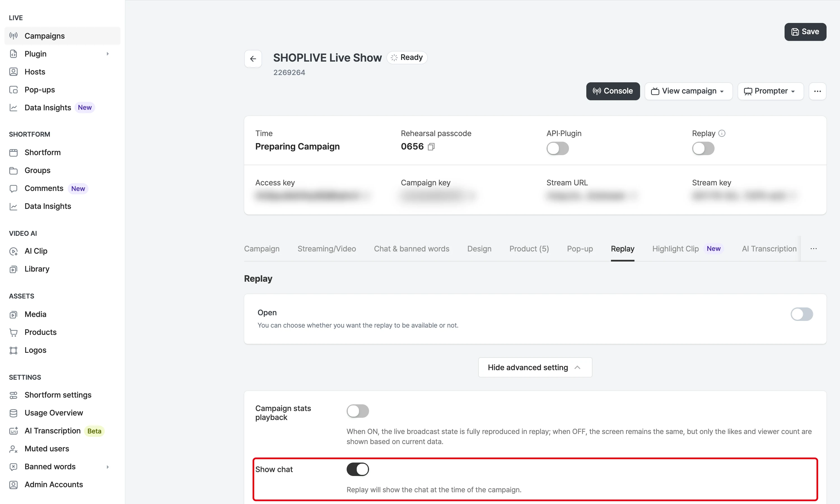Go to Pop-ups in the sidebar
The image size is (840, 504).
(x=62, y=90)
